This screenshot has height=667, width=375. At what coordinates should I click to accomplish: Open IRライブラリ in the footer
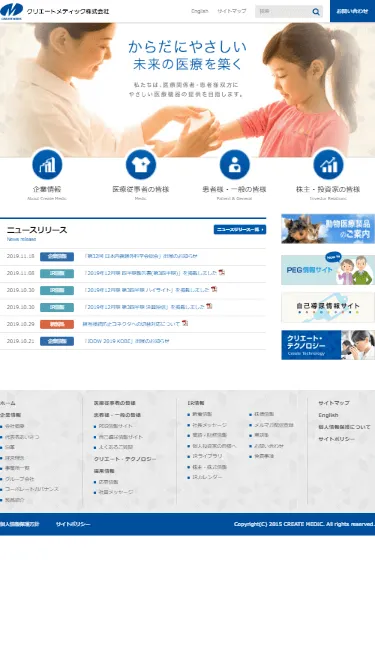(x=207, y=456)
